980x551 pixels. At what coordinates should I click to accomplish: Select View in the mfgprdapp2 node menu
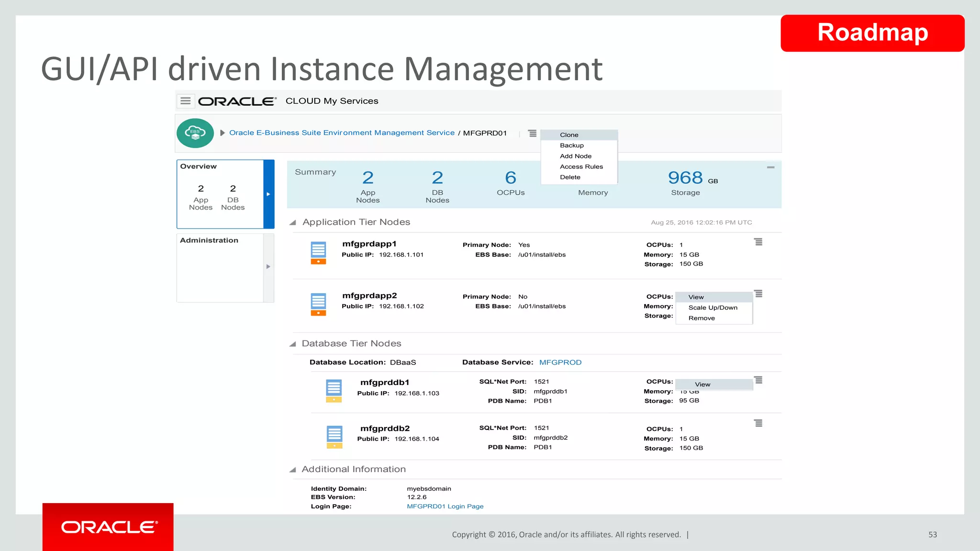click(714, 297)
